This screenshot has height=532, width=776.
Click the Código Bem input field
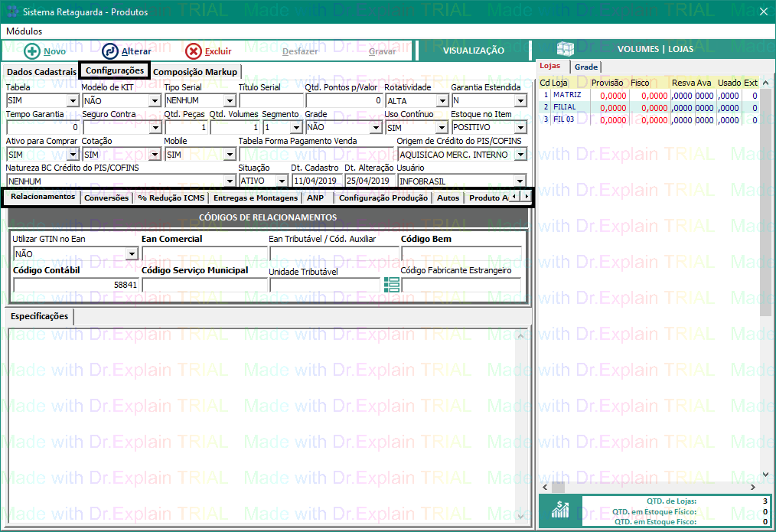(x=461, y=254)
